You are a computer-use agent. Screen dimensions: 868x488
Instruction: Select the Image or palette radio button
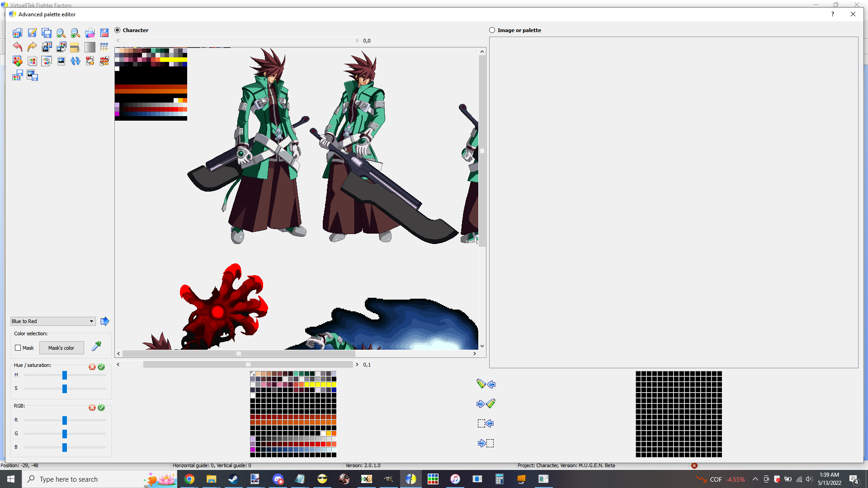[492, 30]
